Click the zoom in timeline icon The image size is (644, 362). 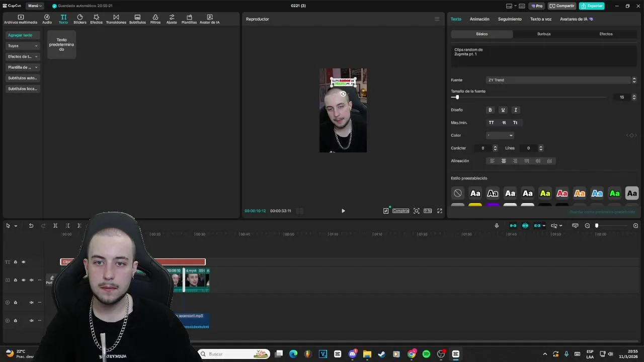(x=635, y=226)
